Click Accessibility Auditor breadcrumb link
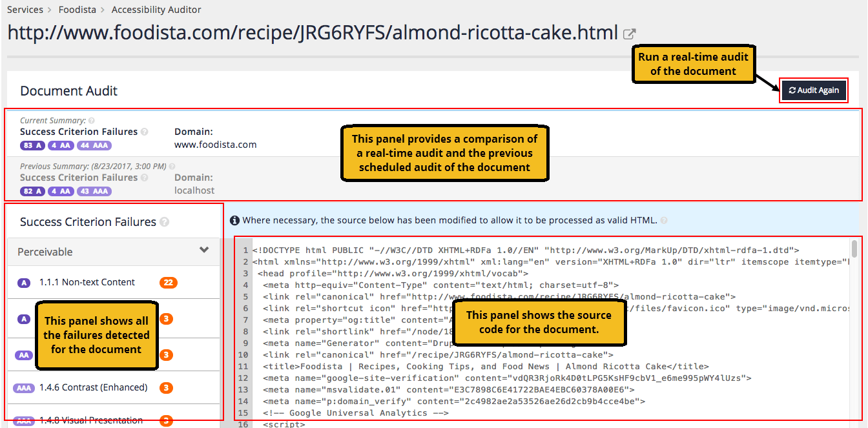Viewport: 868px width, 428px height. (156, 10)
